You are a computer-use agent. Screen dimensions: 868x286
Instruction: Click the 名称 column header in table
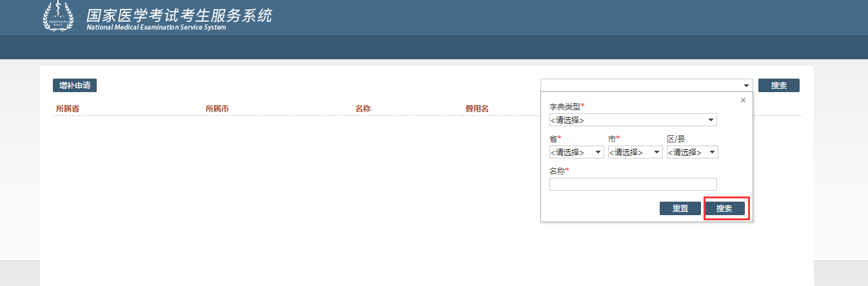point(363,108)
